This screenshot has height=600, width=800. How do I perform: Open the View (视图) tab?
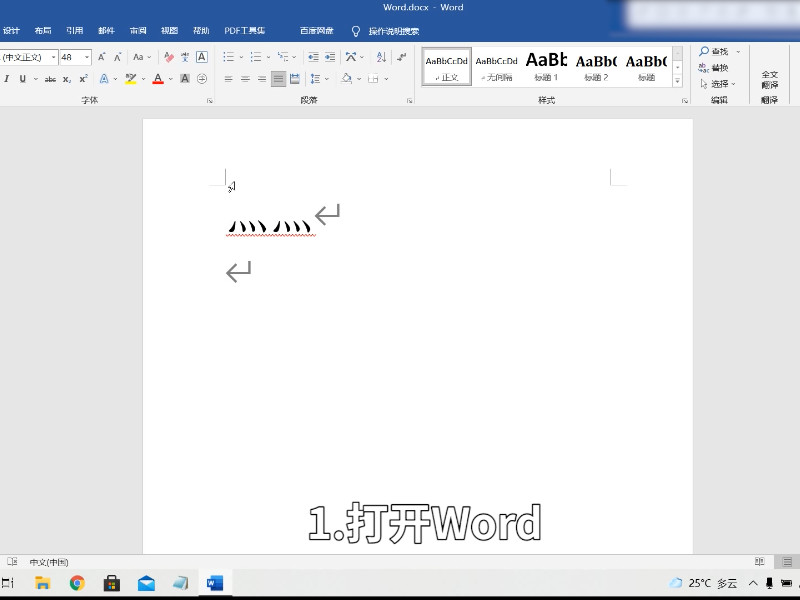(169, 31)
